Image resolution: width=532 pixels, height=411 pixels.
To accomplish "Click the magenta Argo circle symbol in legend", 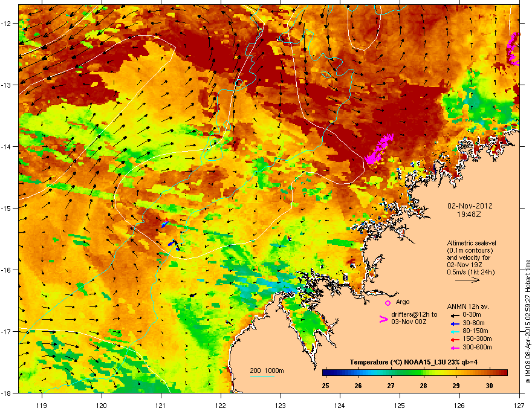I will (388, 303).
